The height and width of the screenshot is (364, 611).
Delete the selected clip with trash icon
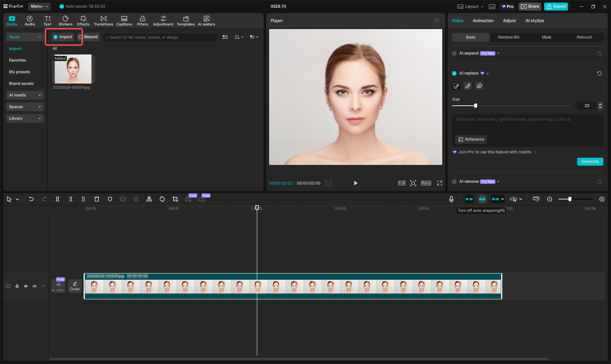click(x=97, y=199)
